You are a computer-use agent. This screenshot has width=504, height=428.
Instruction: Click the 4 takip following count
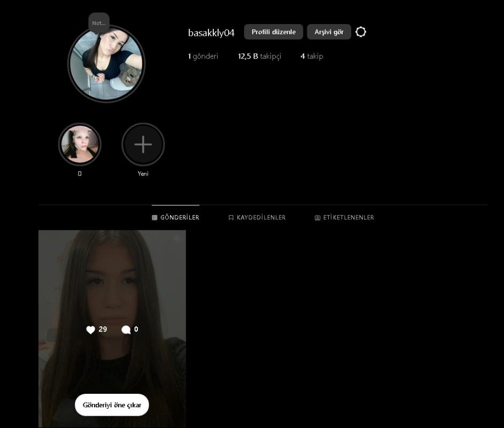312,56
